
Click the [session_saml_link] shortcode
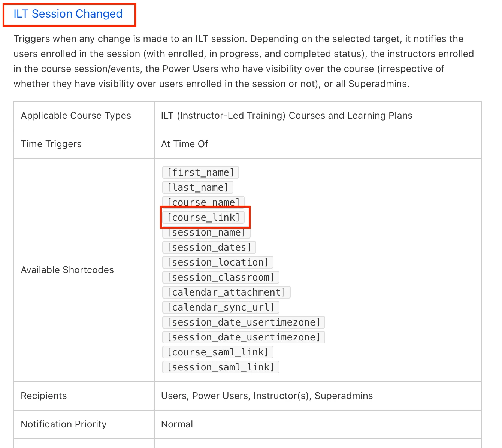tap(221, 367)
